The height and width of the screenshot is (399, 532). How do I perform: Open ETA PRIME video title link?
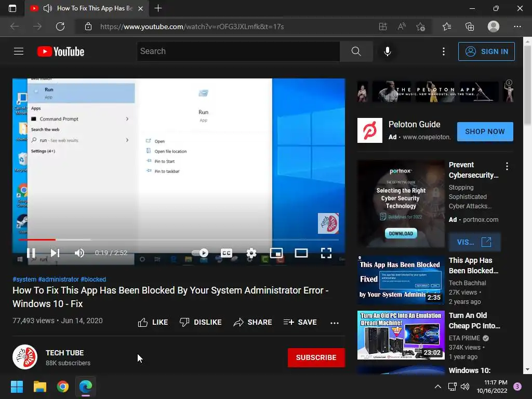pos(474,321)
